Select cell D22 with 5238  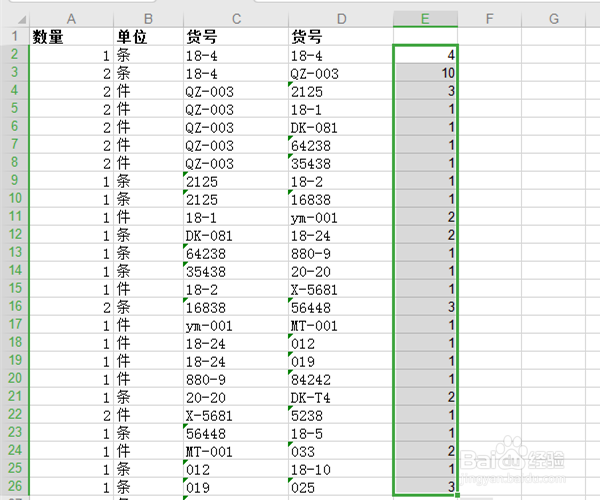341,415
